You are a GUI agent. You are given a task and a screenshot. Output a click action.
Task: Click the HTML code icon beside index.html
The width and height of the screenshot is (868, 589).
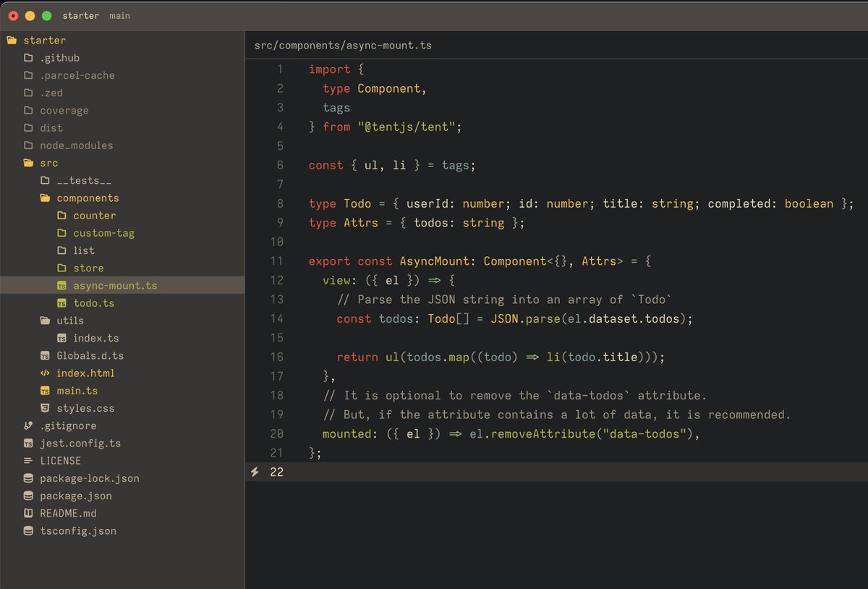point(45,373)
